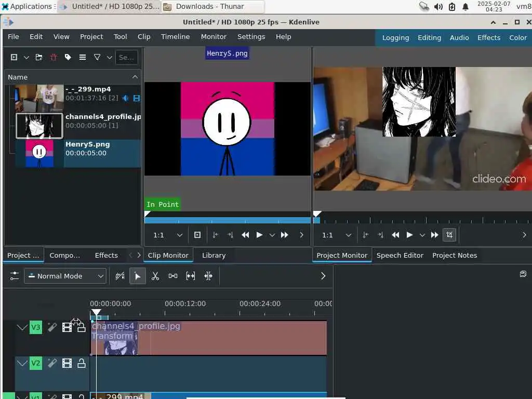Image resolution: width=532 pixels, height=399 pixels.
Task: Switch to Color workspace layout
Action: (518, 37)
